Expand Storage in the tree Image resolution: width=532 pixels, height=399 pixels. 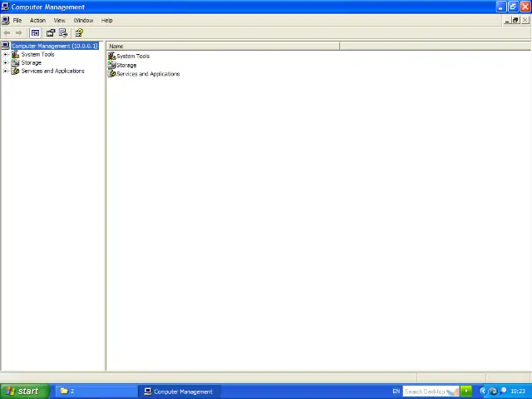pos(5,63)
